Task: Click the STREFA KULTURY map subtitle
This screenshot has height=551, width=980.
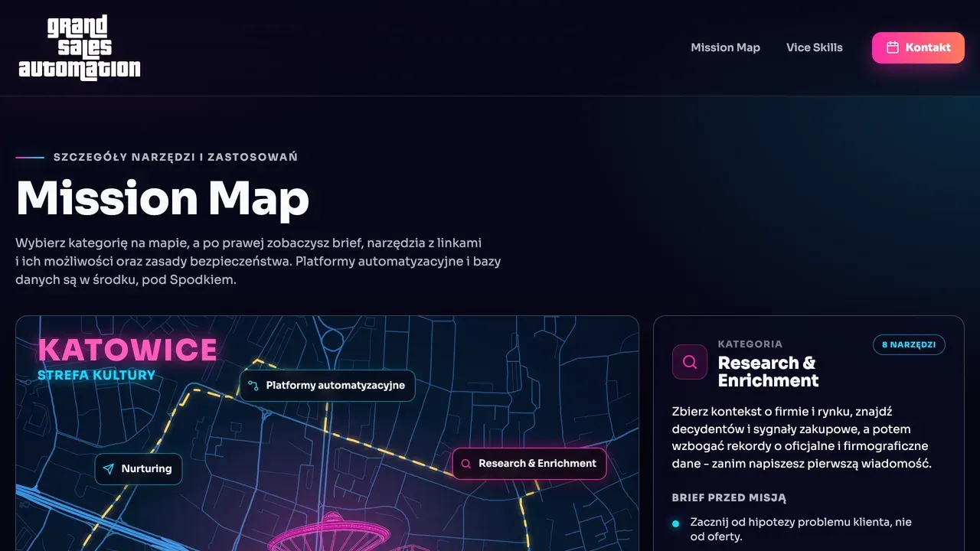Action: click(96, 375)
